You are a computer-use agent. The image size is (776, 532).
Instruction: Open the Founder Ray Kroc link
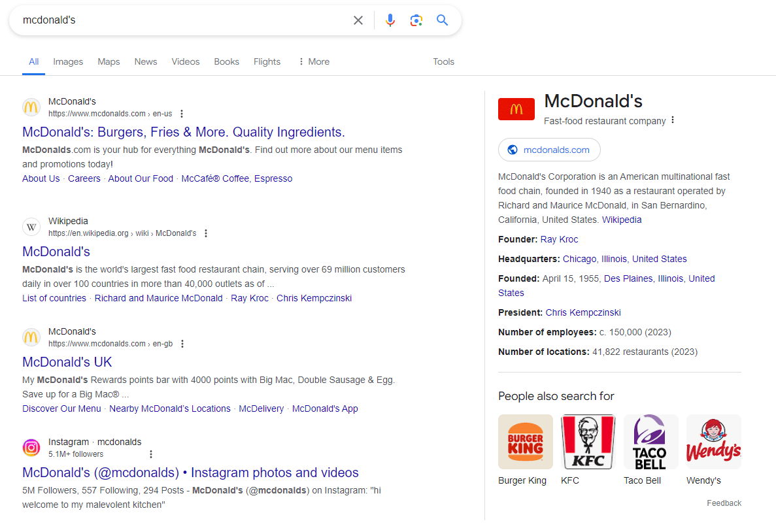559,239
